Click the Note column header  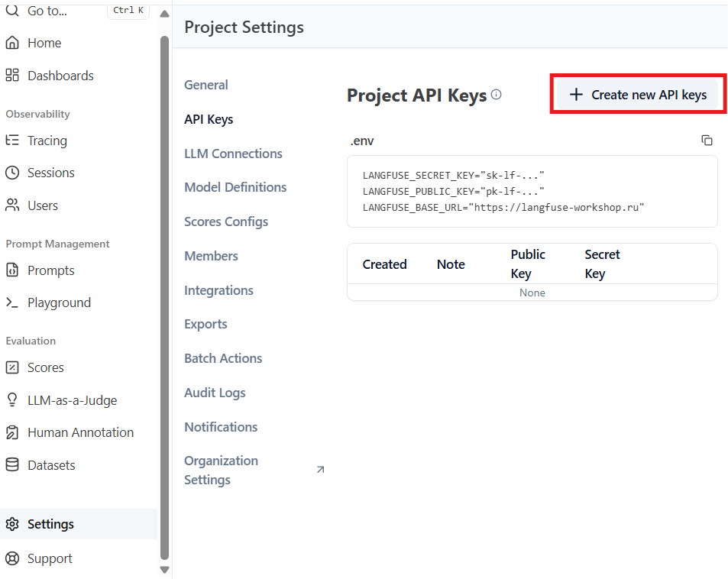click(451, 264)
